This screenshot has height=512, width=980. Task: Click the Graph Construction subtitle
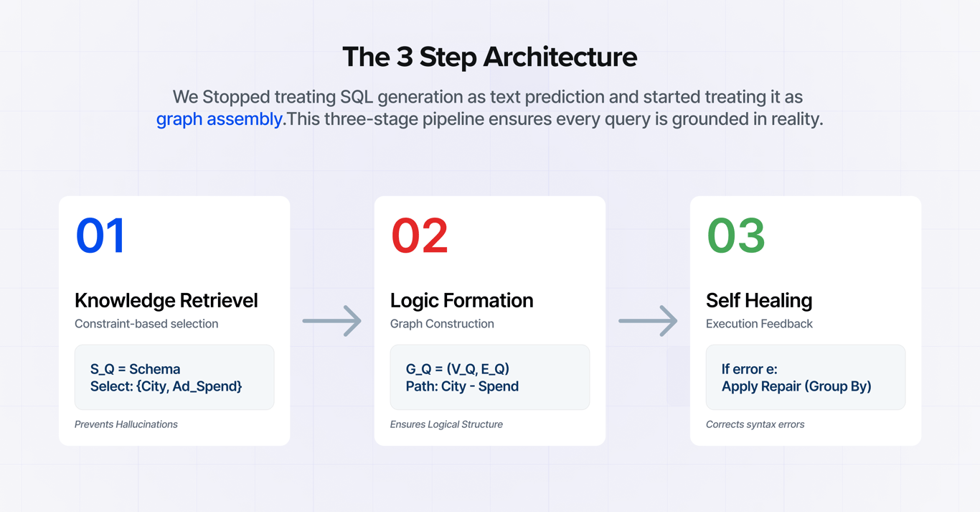tap(442, 324)
